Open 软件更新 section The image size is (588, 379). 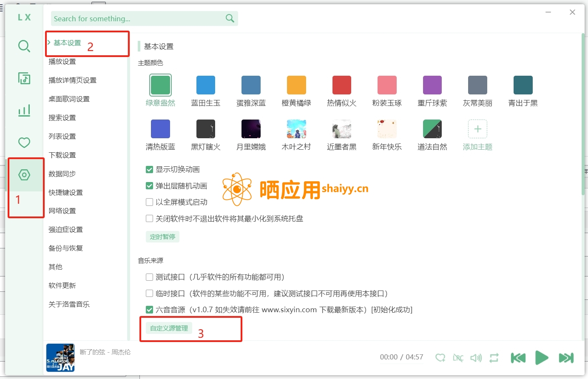[x=62, y=286]
